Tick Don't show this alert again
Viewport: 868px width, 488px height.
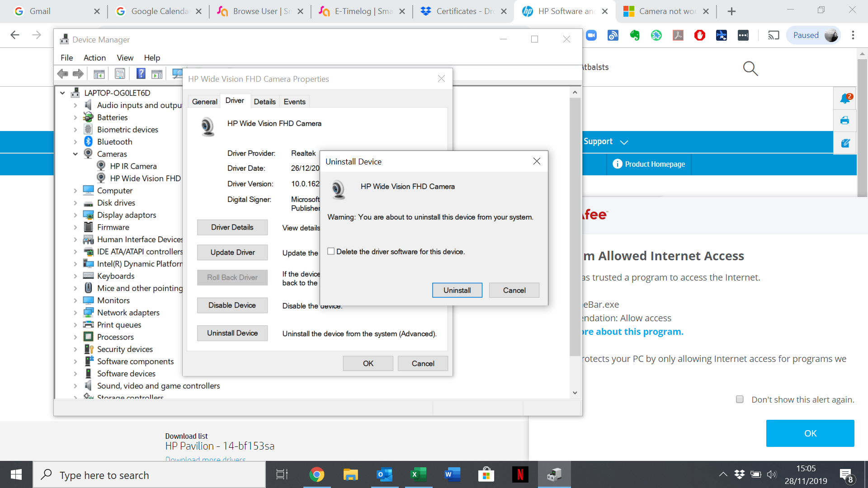click(740, 399)
